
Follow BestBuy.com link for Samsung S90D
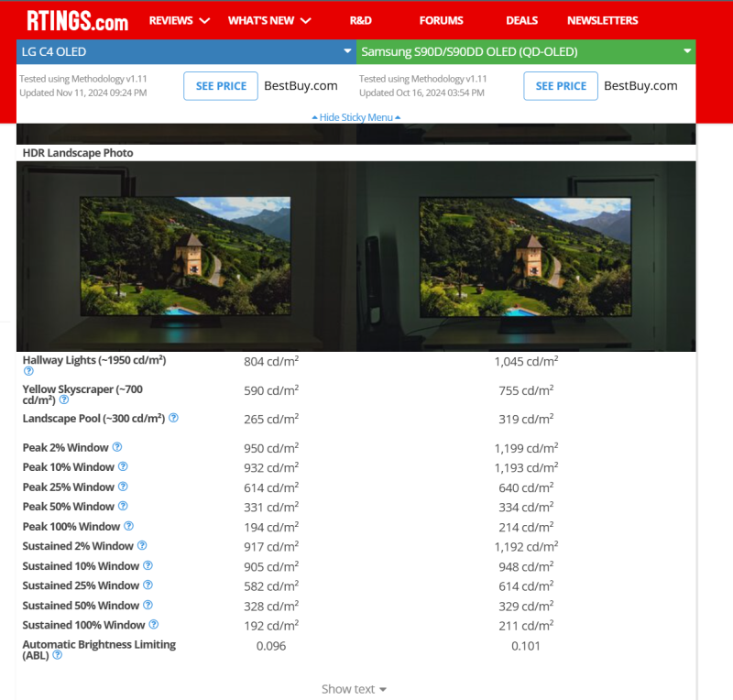640,85
